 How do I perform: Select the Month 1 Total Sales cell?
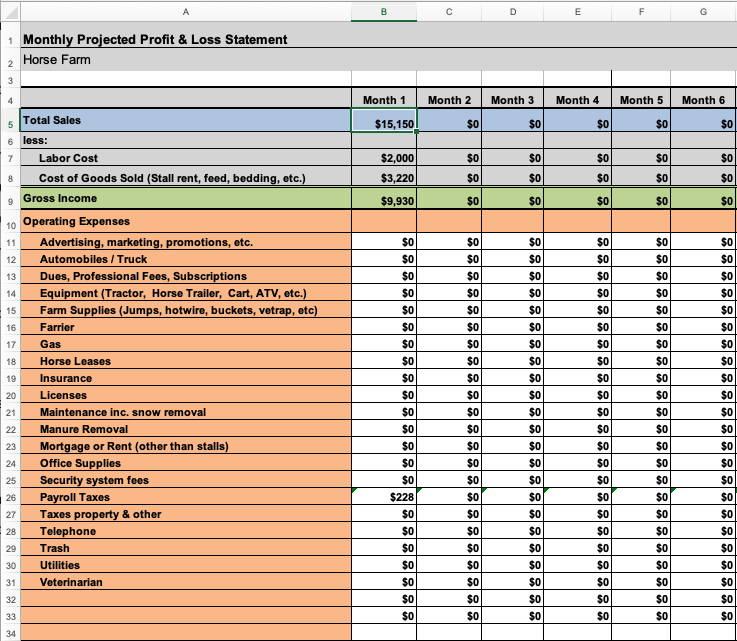(x=384, y=121)
